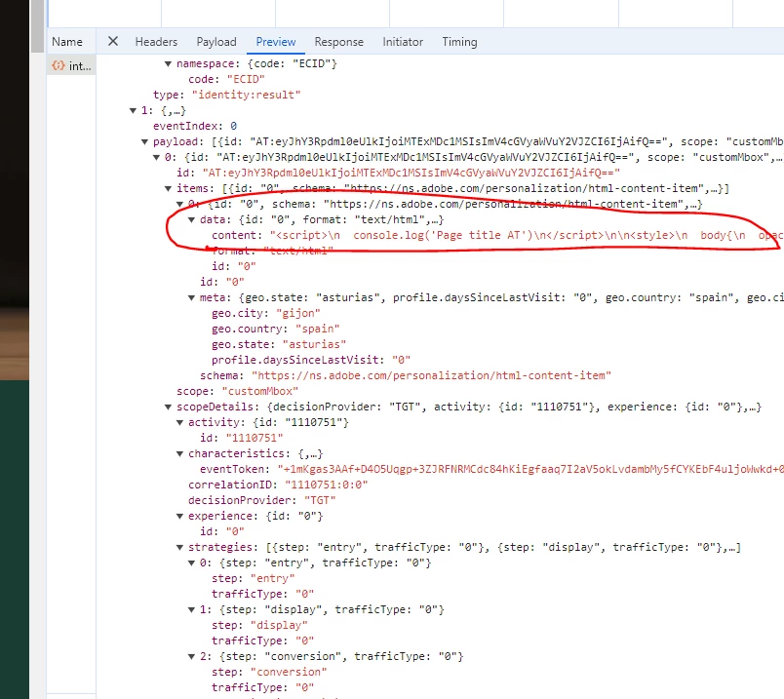The height and width of the screenshot is (699, 784).
Task: Click the scope 'customMbox' value
Action: click(x=260, y=391)
